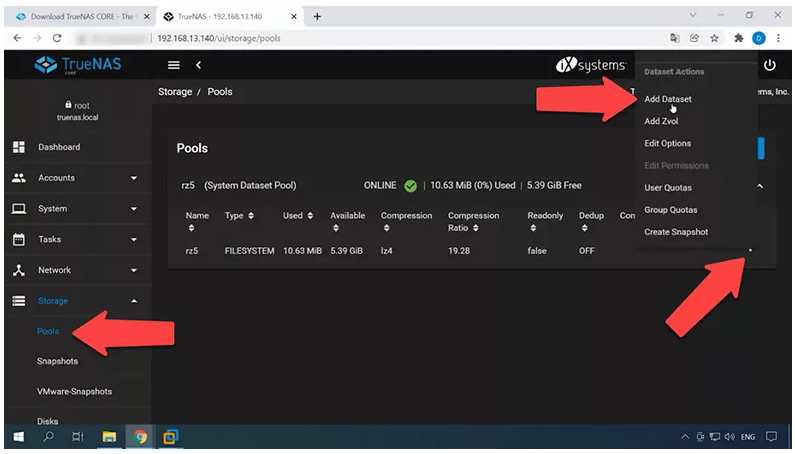The width and height of the screenshot is (795, 454).
Task: Go back in the browser
Action: point(17,38)
